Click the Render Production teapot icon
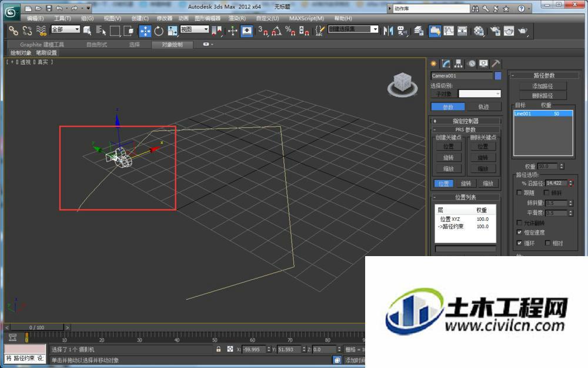This screenshot has height=368, width=588. tap(523, 31)
